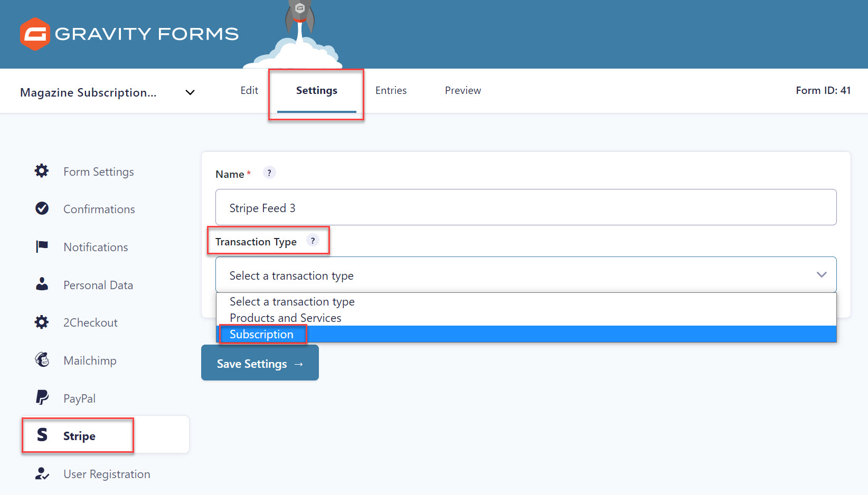Click the User Registration icon

[42, 473]
